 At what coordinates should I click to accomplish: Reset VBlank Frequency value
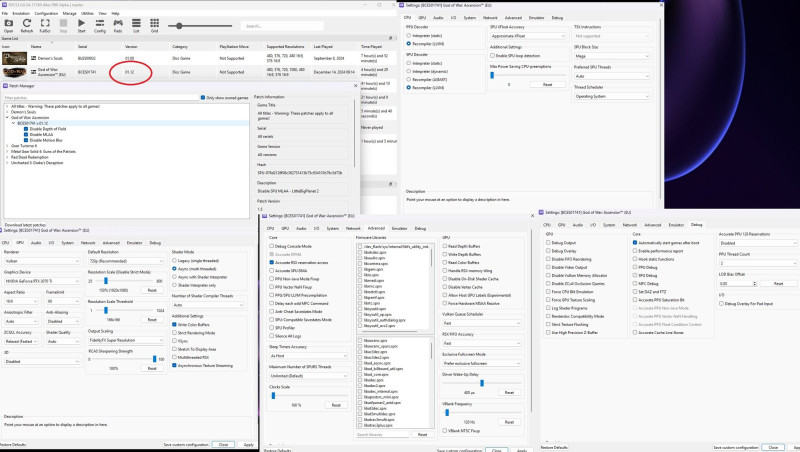click(509, 422)
